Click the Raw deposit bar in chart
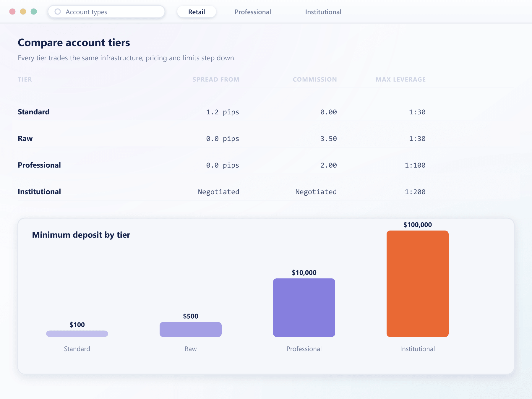Image resolution: width=532 pixels, height=399 pixels. (191, 330)
